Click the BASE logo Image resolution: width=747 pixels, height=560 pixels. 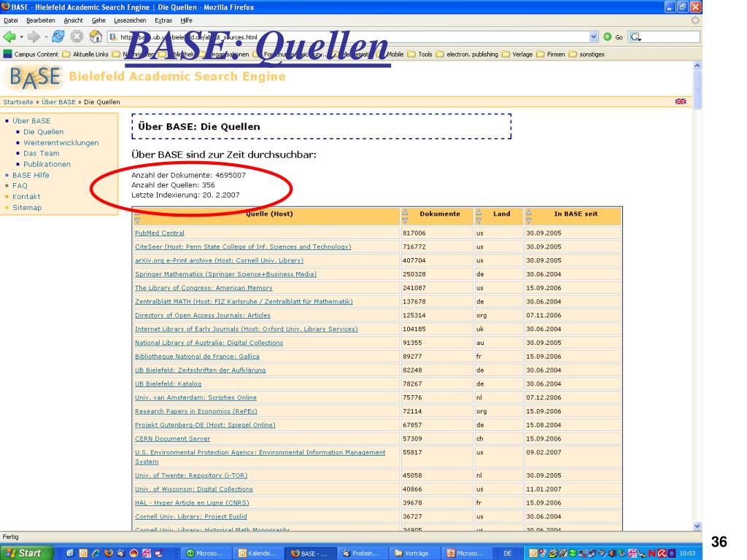(x=35, y=77)
